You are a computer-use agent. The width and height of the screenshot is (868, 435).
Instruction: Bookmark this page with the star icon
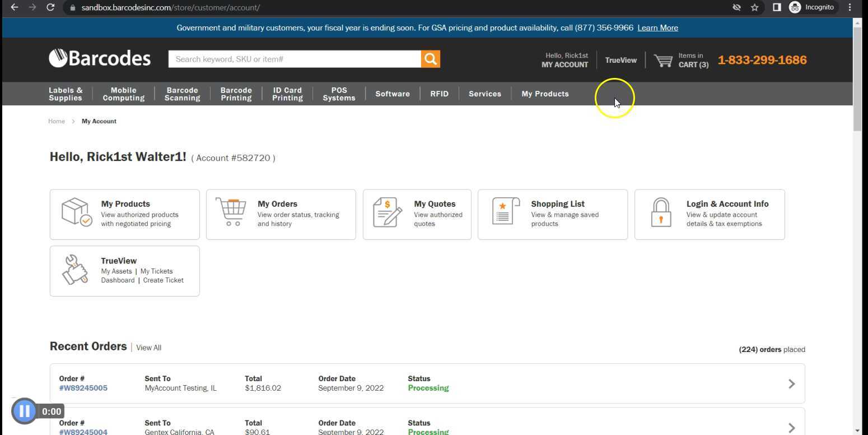[x=755, y=7]
